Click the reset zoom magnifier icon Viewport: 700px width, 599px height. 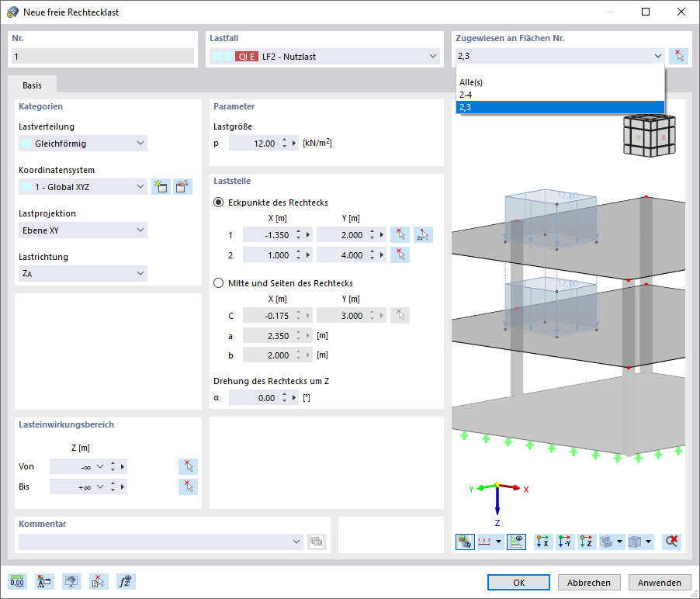(671, 542)
